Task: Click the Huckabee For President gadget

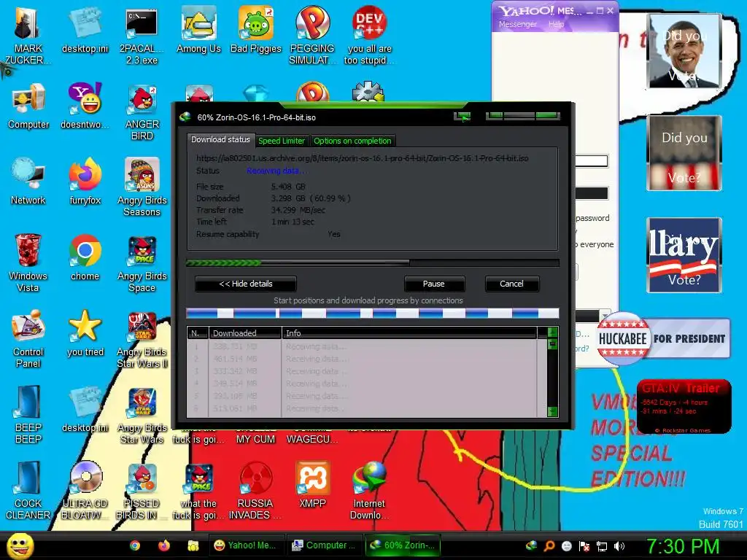Action: (663, 338)
